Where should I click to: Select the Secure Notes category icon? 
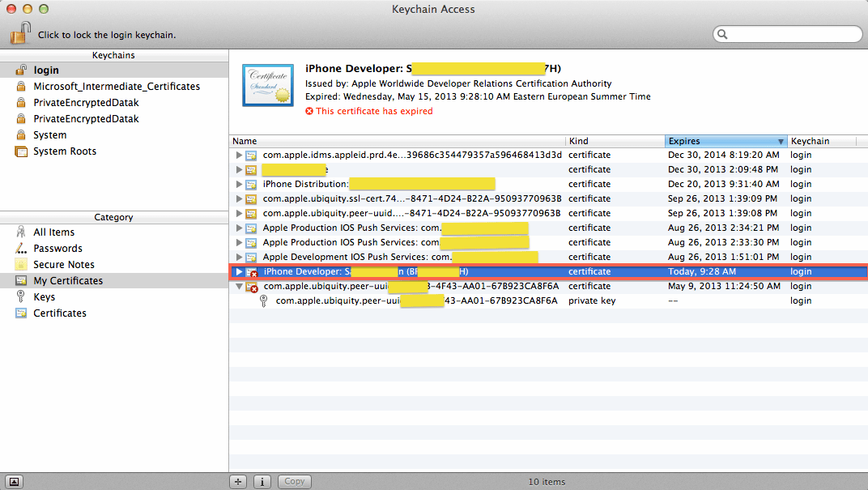pyautogui.click(x=21, y=265)
